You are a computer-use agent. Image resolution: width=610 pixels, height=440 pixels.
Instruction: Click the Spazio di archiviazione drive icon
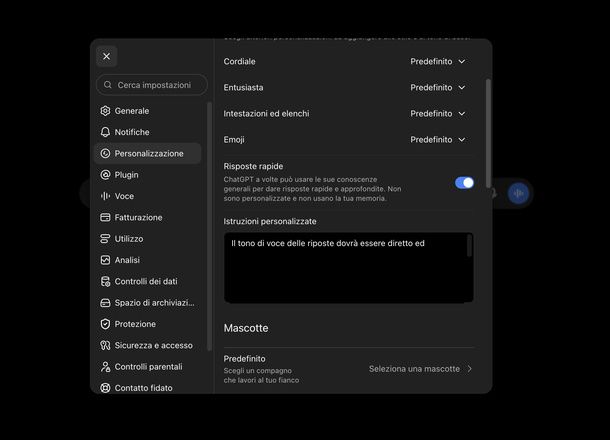[105, 303]
